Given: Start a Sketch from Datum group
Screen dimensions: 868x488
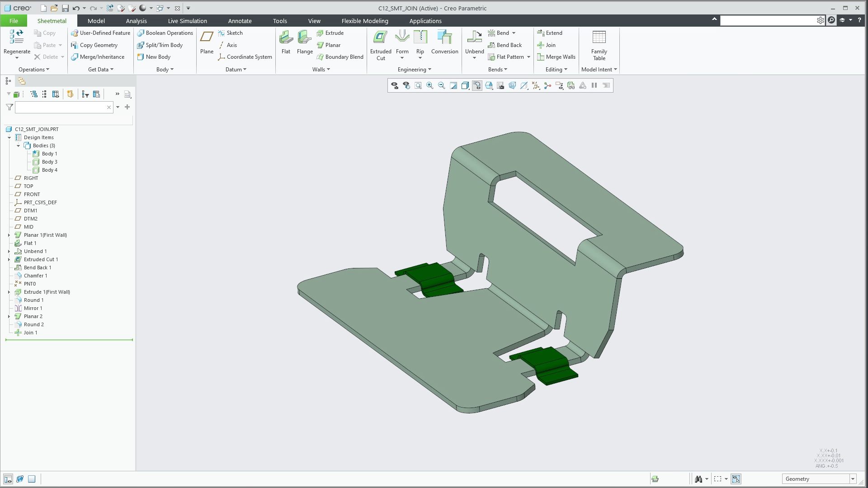Looking at the screenshot, I should pos(230,33).
